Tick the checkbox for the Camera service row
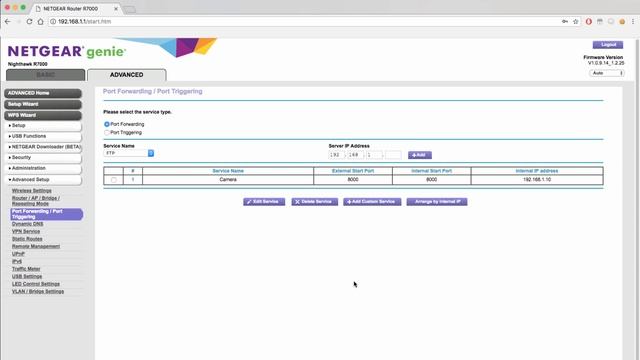 pos(113,180)
